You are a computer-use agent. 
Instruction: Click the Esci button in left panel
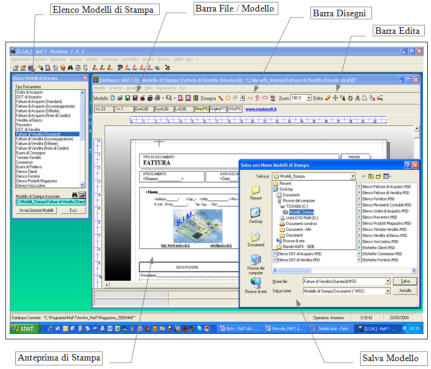[73, 210]
